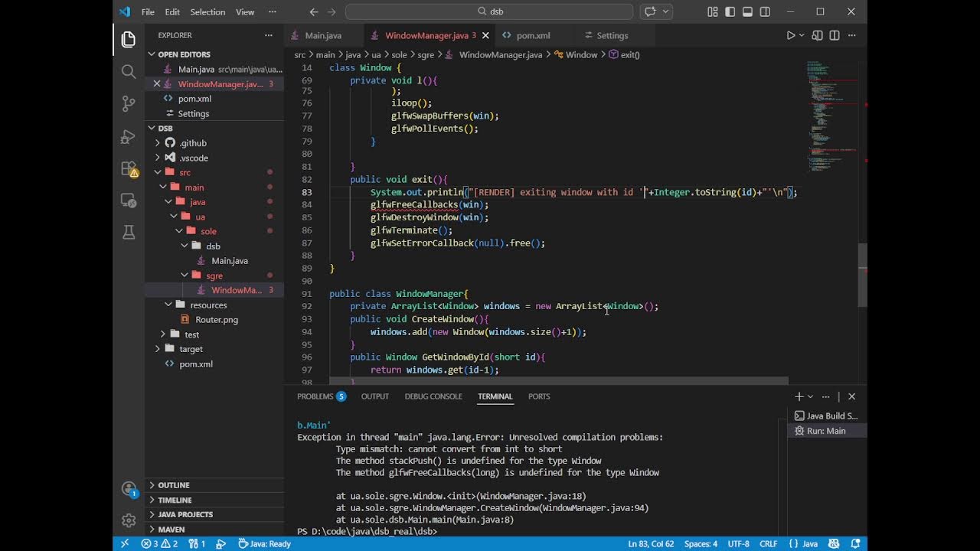Switch to the Settings editor tab
Screen dimensions: 980x551
(x=612, y=35)
